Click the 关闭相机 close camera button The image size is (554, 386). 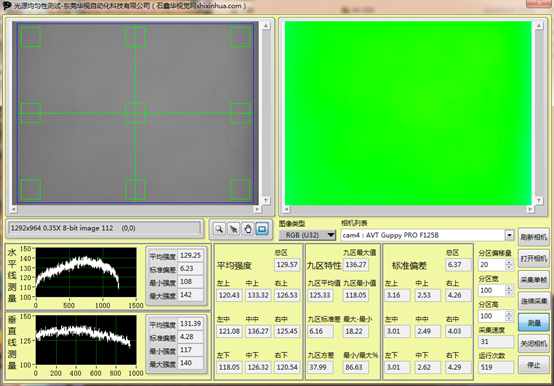(x=534, y=343)
